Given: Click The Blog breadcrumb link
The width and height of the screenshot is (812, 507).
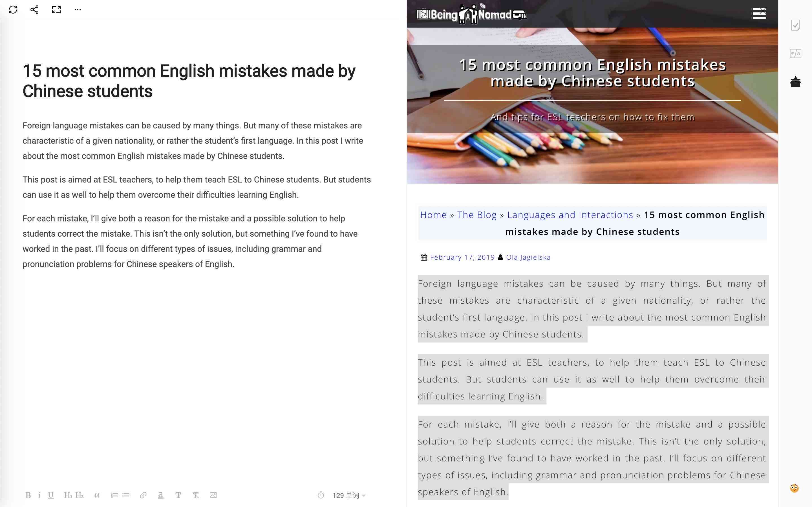Looking at the screenshot, I should point(476,215).
